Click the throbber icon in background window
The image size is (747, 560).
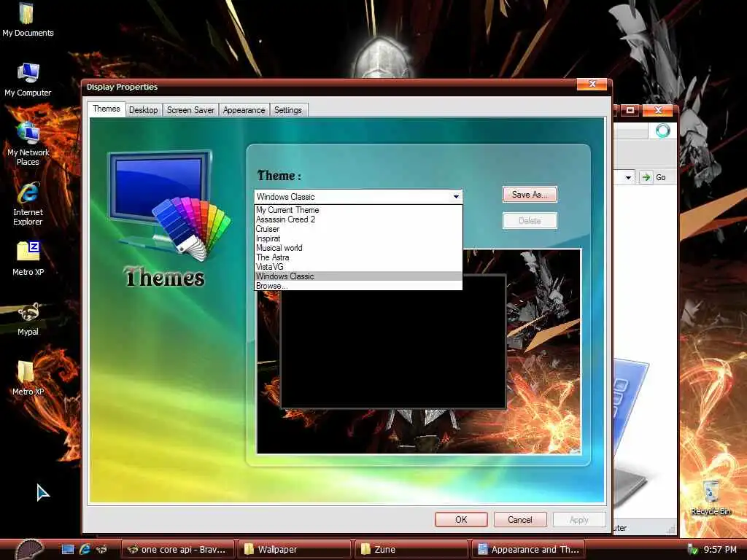[662, 131]
